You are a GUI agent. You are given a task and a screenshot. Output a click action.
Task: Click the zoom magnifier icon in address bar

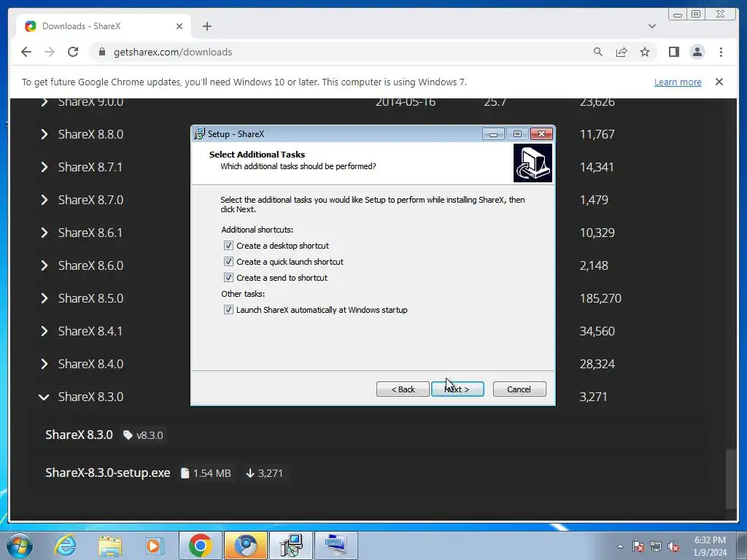598,52
